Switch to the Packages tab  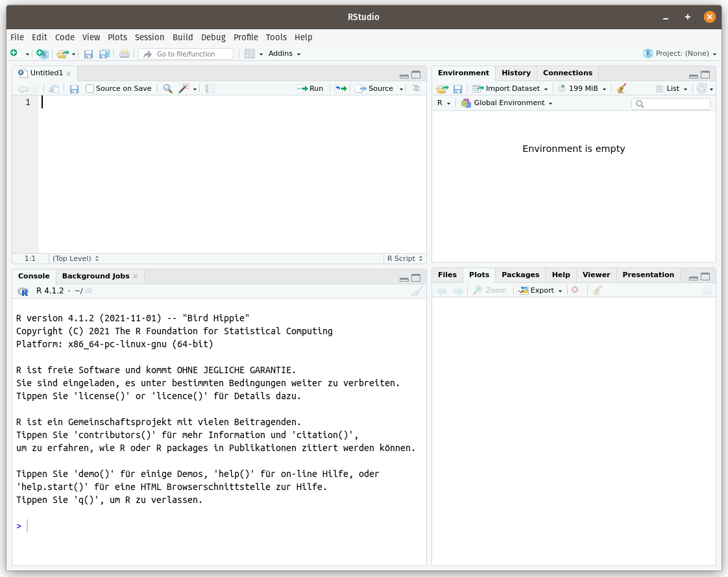tap(520, 275)
